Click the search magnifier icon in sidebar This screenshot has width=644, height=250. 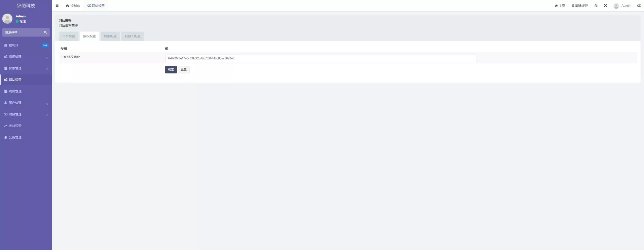point(45,32)
